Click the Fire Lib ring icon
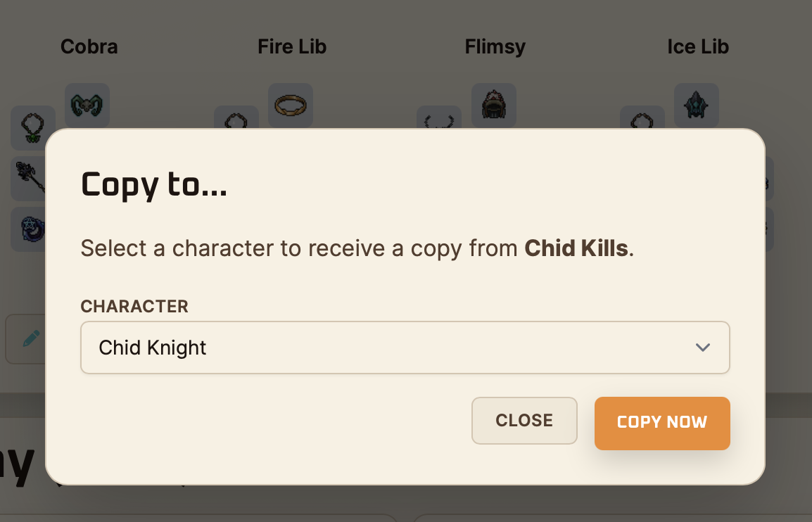 click(291, 106)
